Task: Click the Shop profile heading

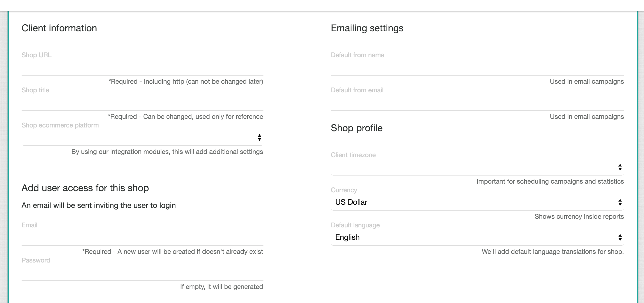Action: [x=357, y=128]
